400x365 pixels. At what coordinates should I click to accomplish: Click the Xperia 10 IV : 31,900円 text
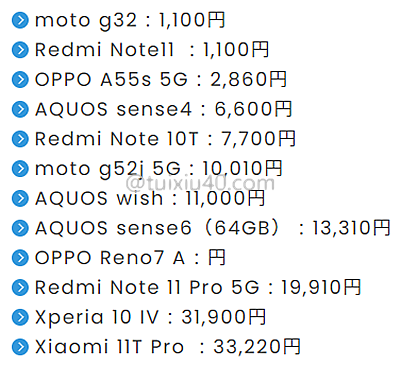[x=150, y=317]
